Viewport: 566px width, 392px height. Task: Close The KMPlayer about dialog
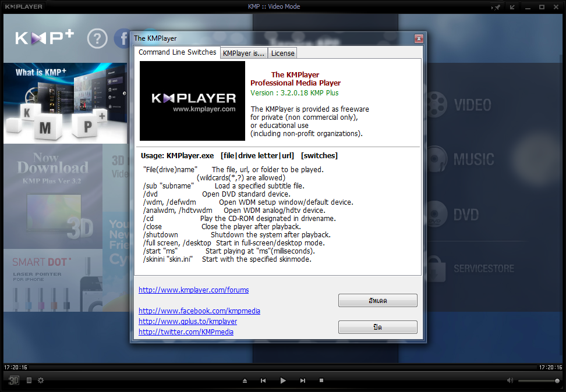[419, 38]
